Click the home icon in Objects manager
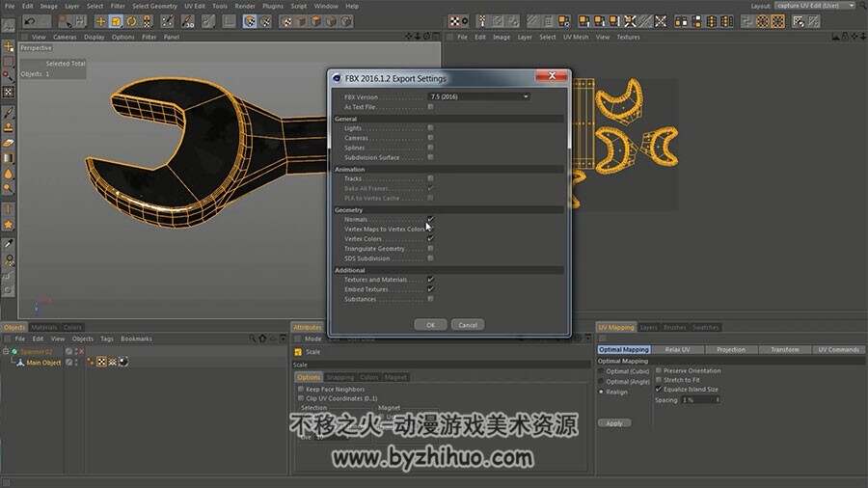This screenshot has width=868, height=488. coord(263,339)
